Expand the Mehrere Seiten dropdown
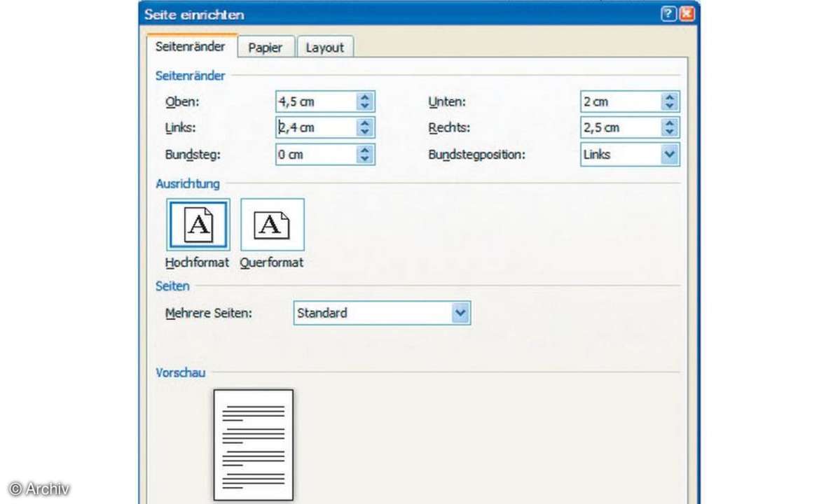Screen dimensions: 840x504 pos(460,313)
